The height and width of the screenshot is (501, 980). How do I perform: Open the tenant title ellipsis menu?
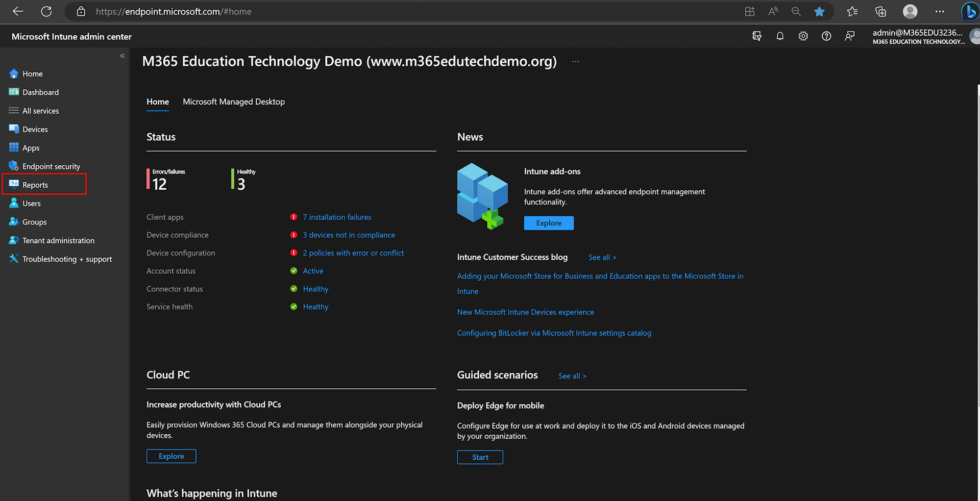(576, 61)
